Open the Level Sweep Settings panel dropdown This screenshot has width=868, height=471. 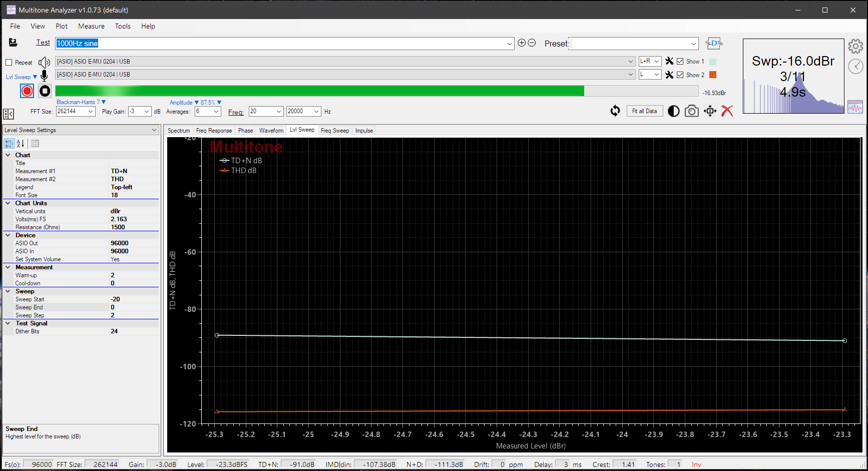(x=154, y=130)
